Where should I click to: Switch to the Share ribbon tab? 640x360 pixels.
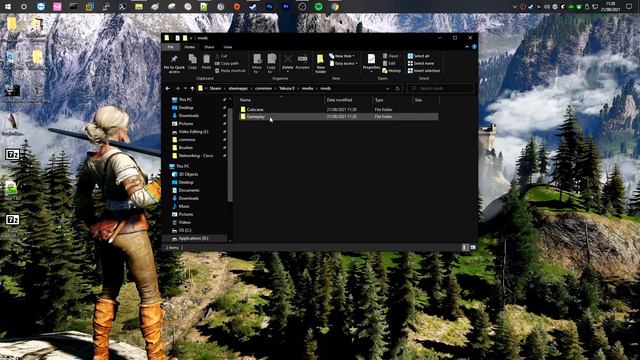209,47
